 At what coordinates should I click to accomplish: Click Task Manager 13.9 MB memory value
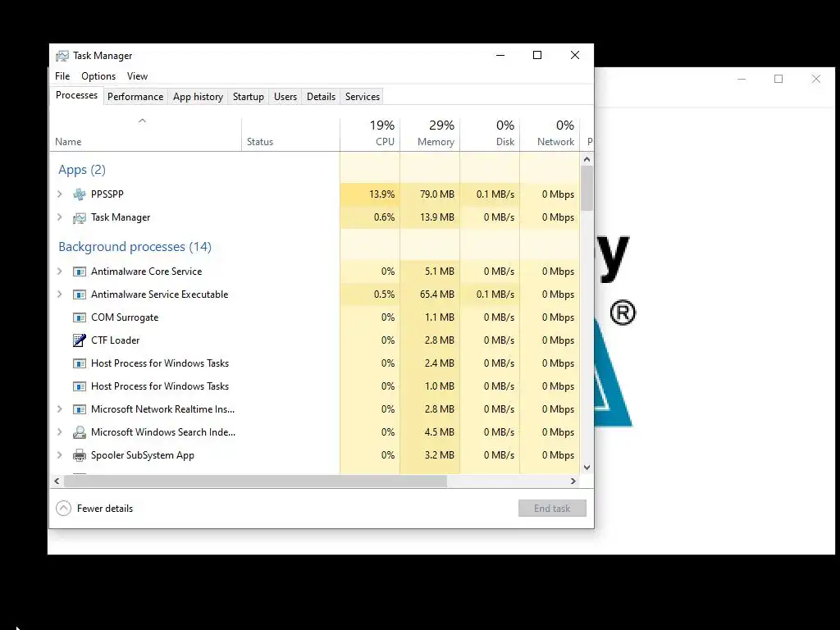[436, 217]
